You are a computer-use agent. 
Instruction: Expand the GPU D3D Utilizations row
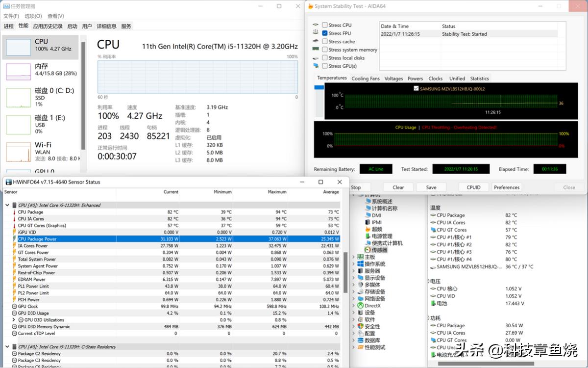click(x=14, y=320)
